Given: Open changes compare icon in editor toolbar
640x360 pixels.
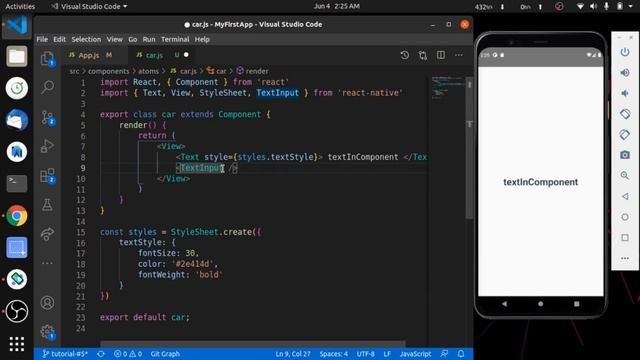Looking at the screenshot, I should (423, 55).
